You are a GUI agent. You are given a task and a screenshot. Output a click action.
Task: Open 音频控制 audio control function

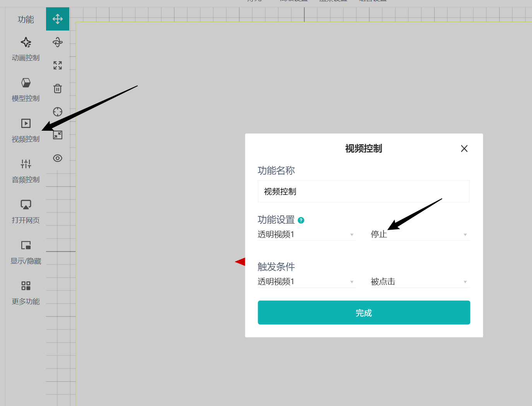[x=26, y=171]
